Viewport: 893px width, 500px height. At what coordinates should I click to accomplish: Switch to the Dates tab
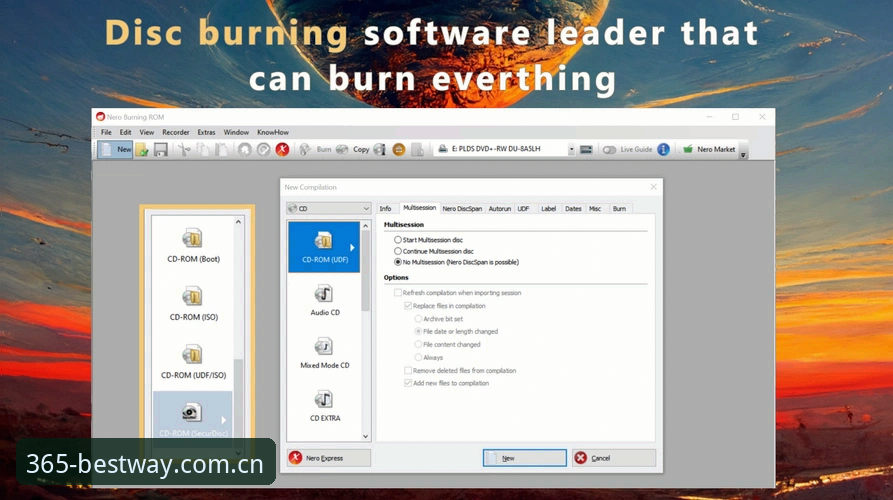(573, 209)
